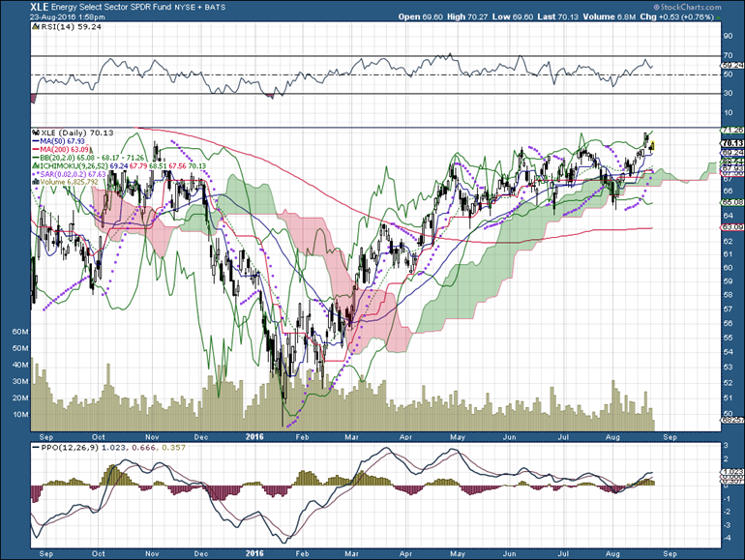
Task: Click the 'ICHIMOKU(9,26,52)' legend text
Action: [74, 165]
